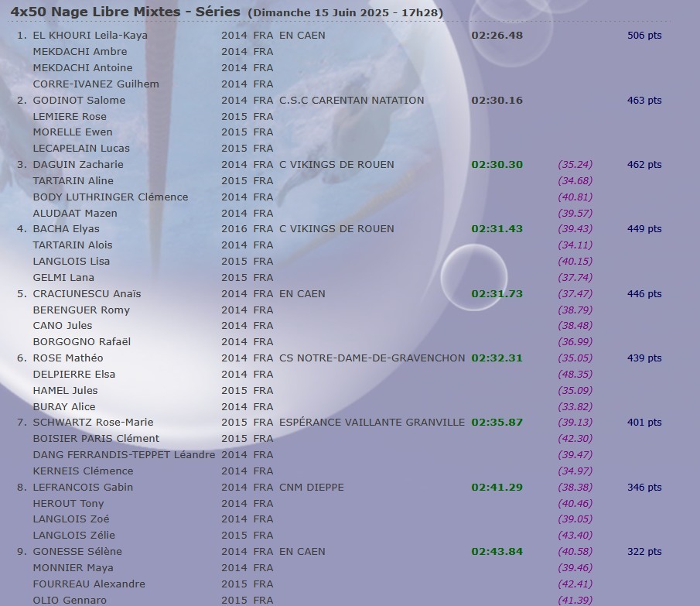700x606 pixels.
Task: Open the C.S.C CARENTAN NATATION club
Action: [x=351, y=100]
